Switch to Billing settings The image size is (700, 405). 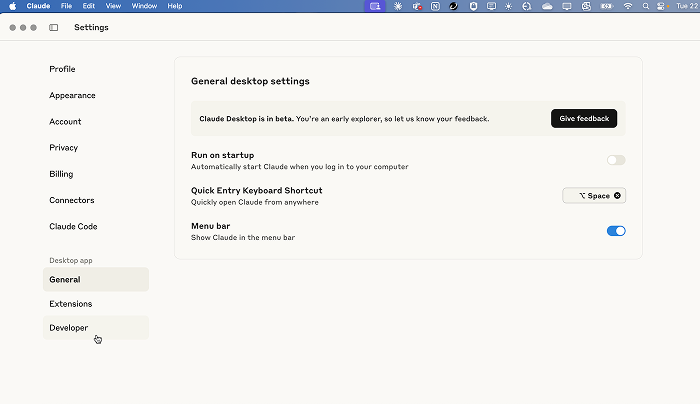(x=61, y=174)
